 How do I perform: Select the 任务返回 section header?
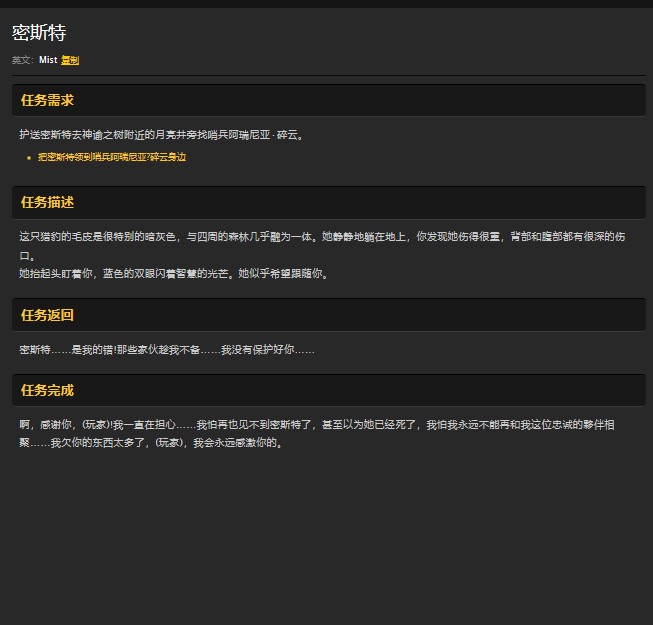pyautogui.click(x=47, y=315)
